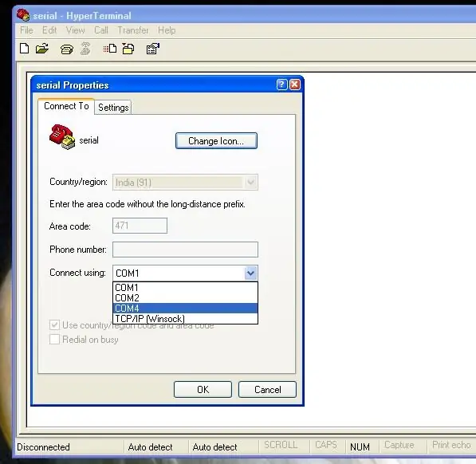Click the dialog Help question mark button
Screen dimensions: 476x464
click(281, 85)
